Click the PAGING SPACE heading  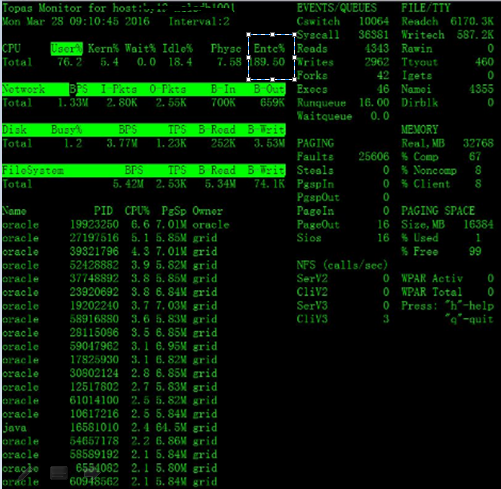coord(438,211)
